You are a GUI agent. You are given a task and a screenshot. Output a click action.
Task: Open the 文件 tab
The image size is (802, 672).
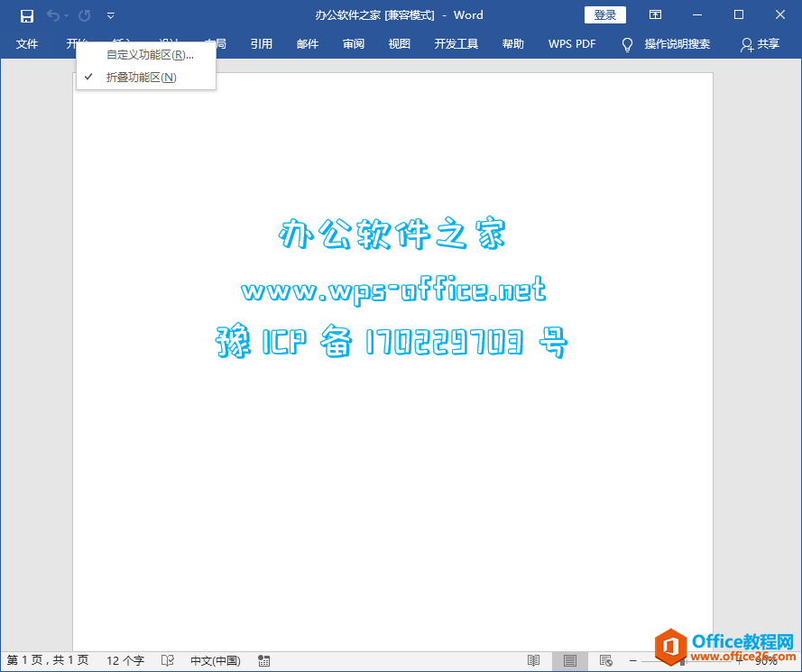point(26,44)
